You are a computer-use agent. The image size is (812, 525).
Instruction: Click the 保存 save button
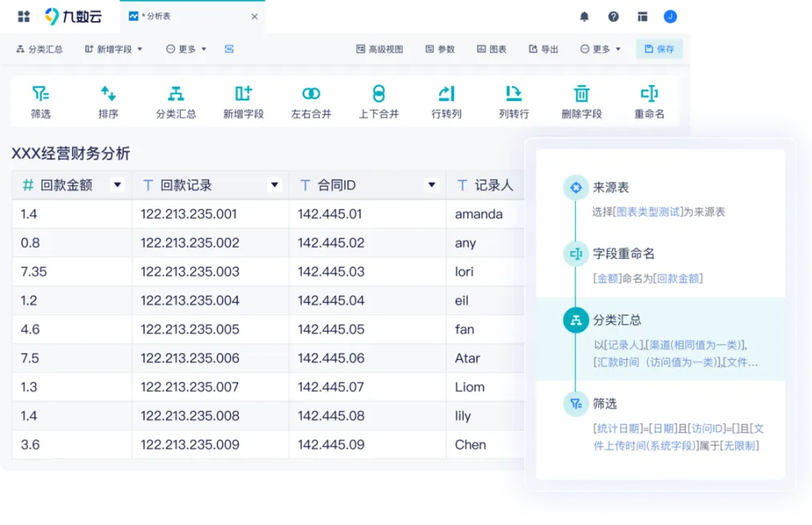tap(659, 49)
